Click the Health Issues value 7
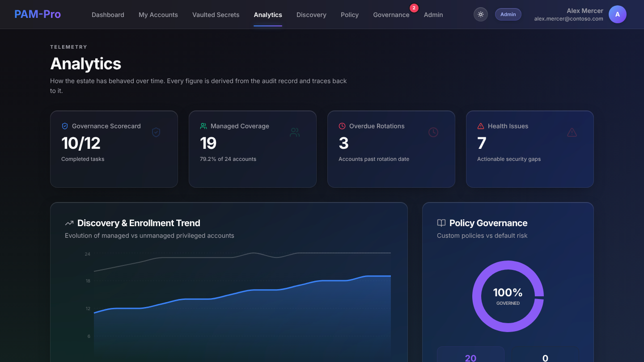 [x=482, y=143]
